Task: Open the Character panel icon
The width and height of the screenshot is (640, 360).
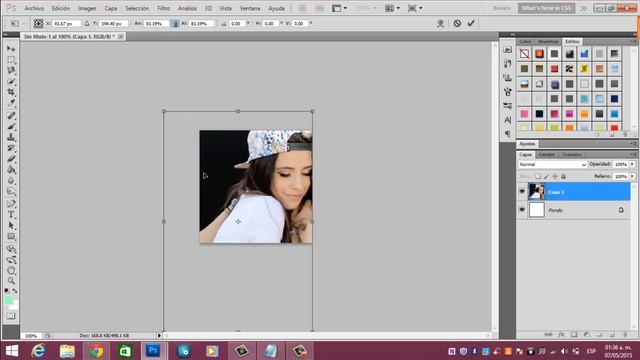Action: tap(507, 120)
